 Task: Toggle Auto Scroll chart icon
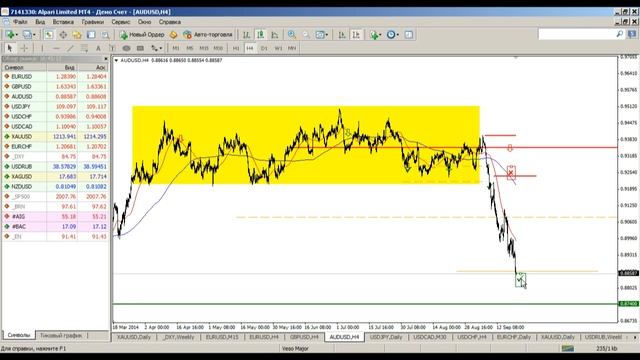(x=342, y=35)
